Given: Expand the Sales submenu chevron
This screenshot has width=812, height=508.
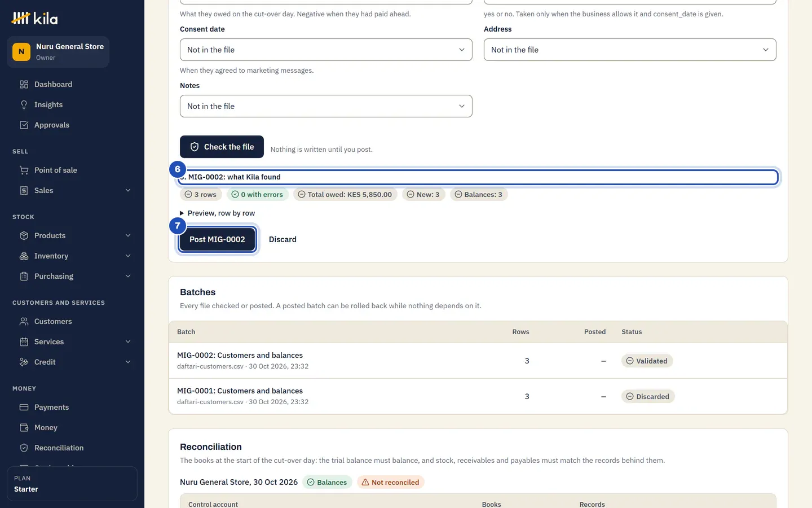Looking at the screenshot, I should pyautogui.click(x=128, y=190).
